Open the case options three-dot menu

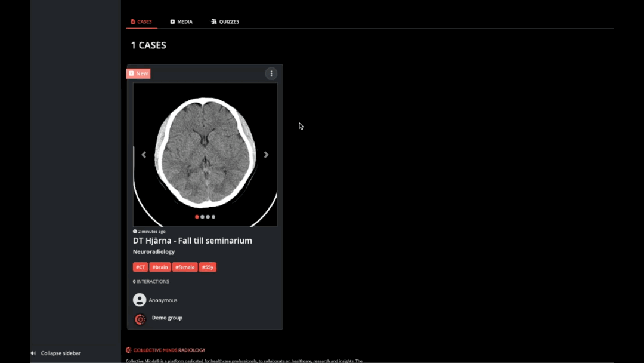point(271,73)
